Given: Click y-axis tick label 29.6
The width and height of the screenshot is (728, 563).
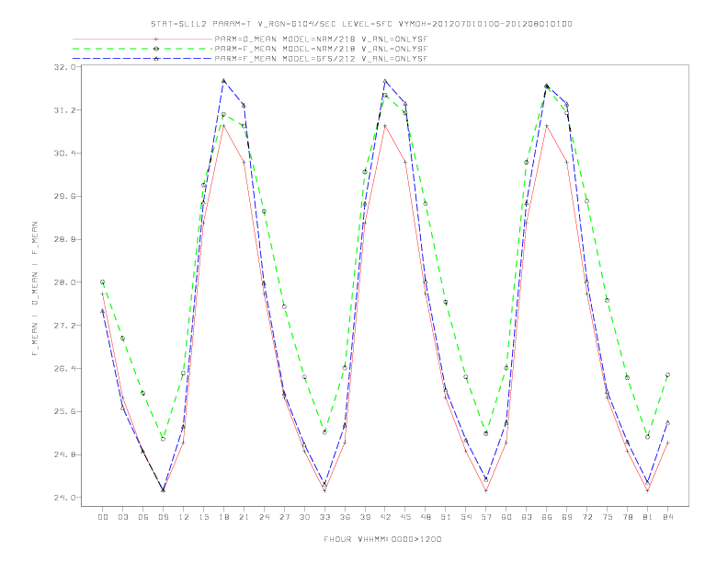Looking at the screenshot, I should pyautogui.click(x=64, y=197).
